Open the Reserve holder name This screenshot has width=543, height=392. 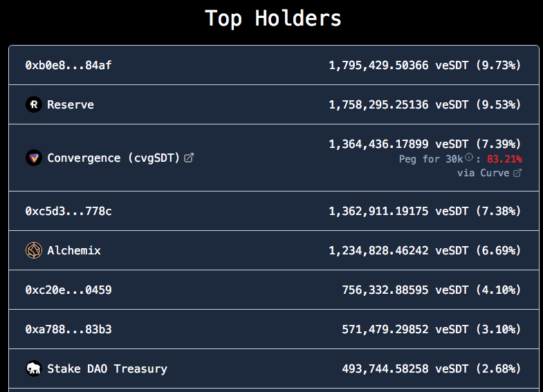coord(71,104)
